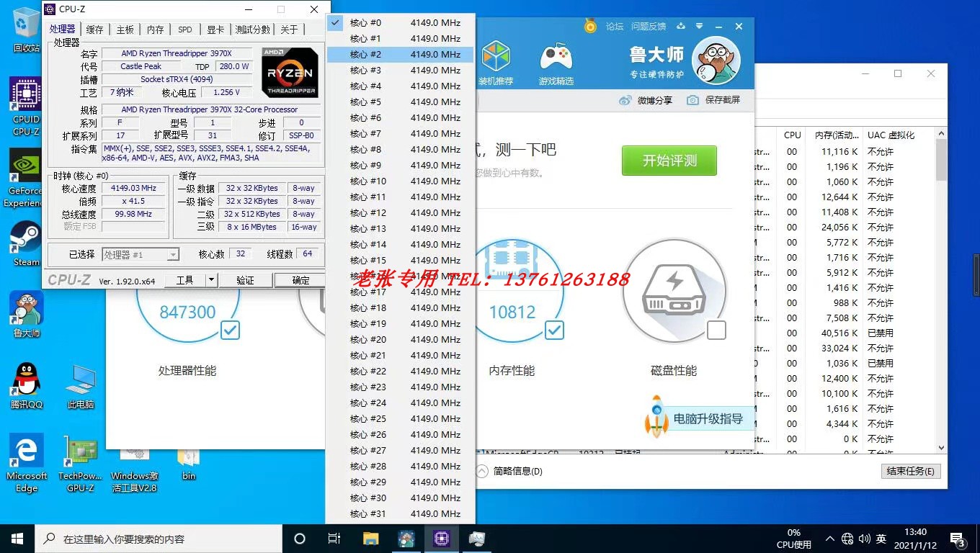Viewport: 980px width, 553px height.
Task: Open the 工具 dropdown arrow in CPU-Z
Action: (211, 280)
